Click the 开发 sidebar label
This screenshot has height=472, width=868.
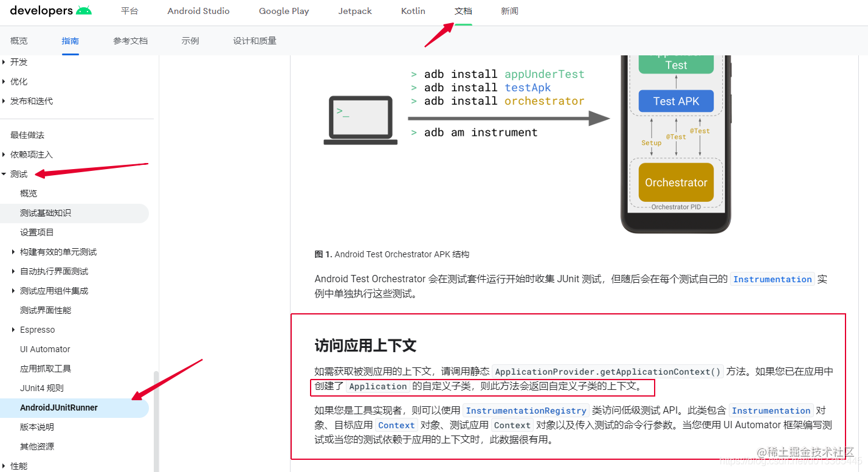19,62
